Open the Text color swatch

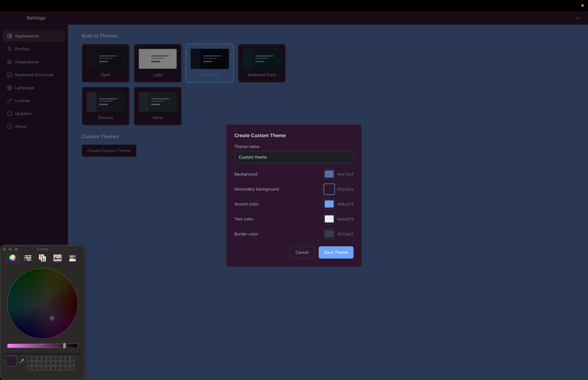(329, 219)
